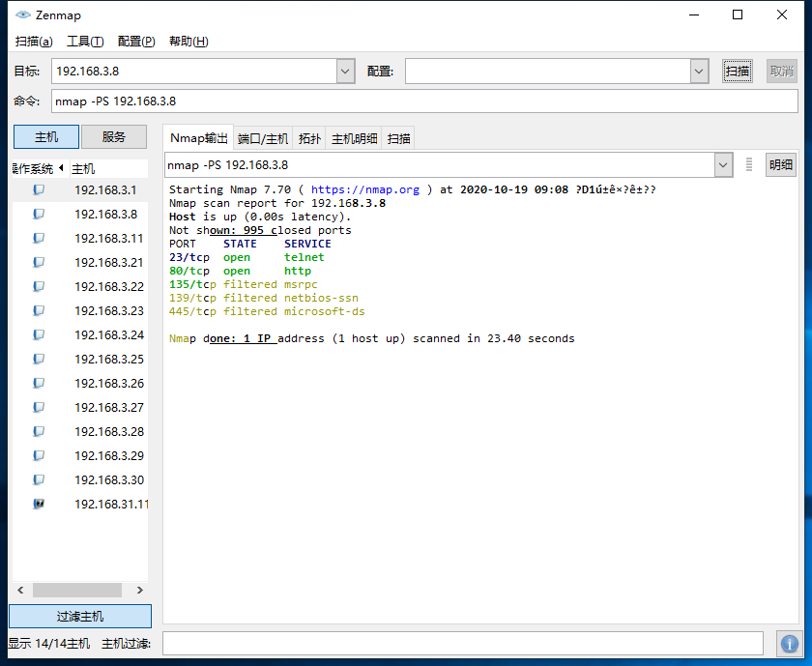Click the OS icon beside 192.168.3.28
The height and width of the screenshot is (666, 812).
point(39,431)
